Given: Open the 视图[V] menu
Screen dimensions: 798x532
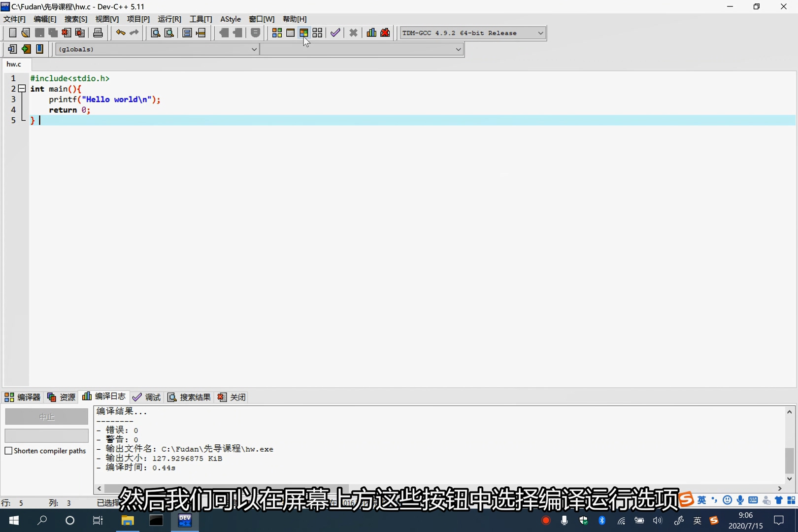Looking at the screenshot, I should pyautogui.click(x=107, y=19).
